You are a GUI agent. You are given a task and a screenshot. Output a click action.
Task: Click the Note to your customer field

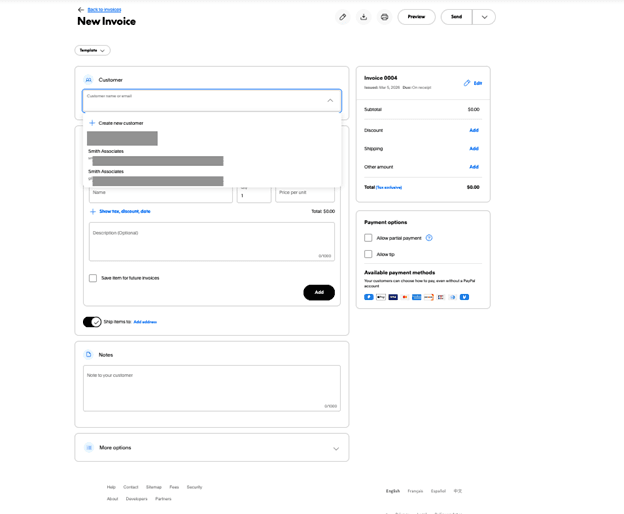[x=212, y=388]
